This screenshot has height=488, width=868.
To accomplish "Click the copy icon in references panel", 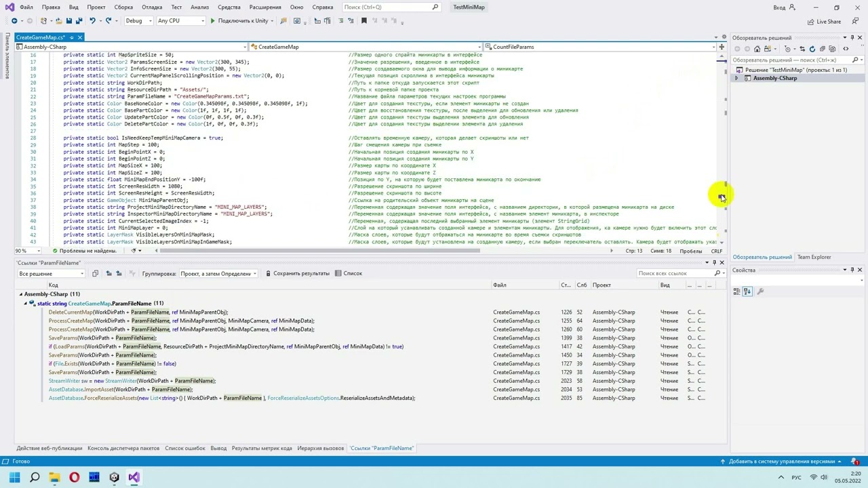I will pyautogui.click(x=95, y=273).
